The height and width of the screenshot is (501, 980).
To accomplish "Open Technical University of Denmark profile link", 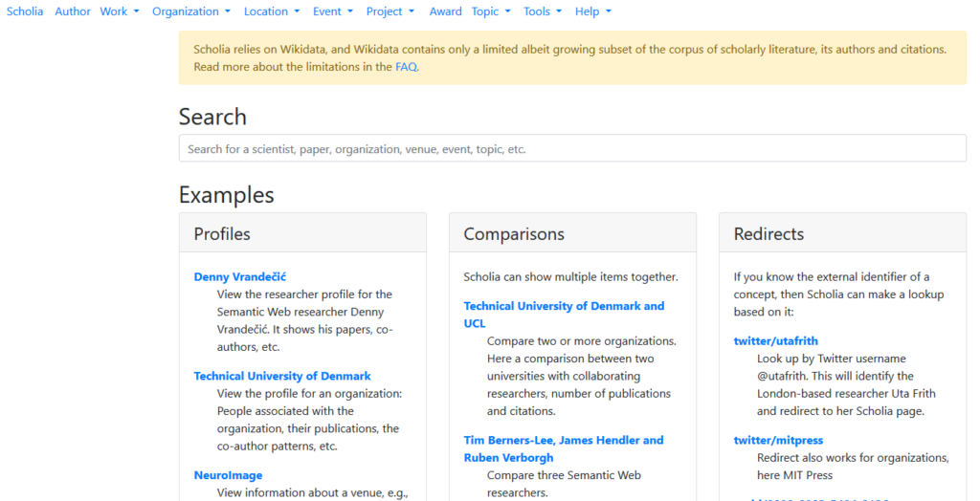I will coord(282,376).
